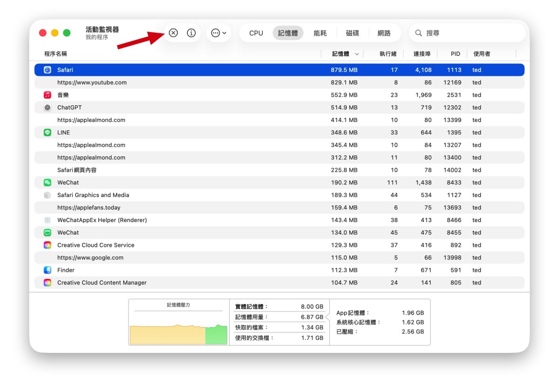The width and height of the screenshot is (559, 392).
Task: Click the 使用的交換檔 1.71 GB entry
Action: click(279, 338)
